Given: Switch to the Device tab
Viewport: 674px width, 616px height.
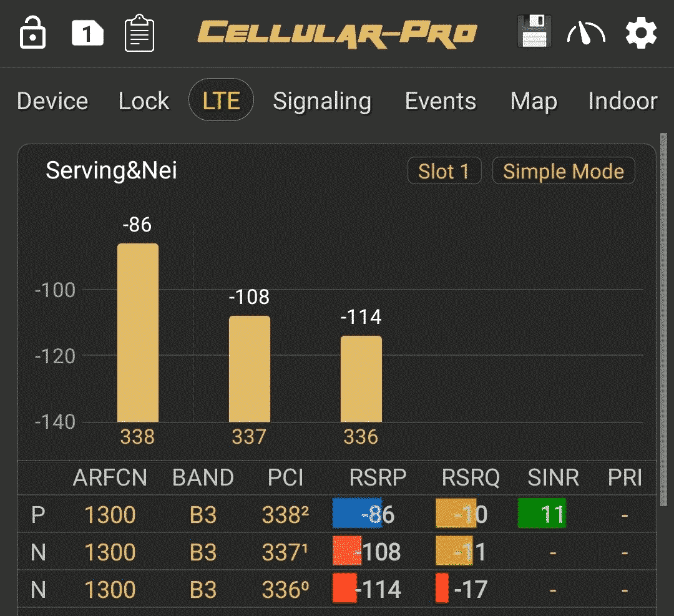Looking at the screenshot, I should (52, 101).
